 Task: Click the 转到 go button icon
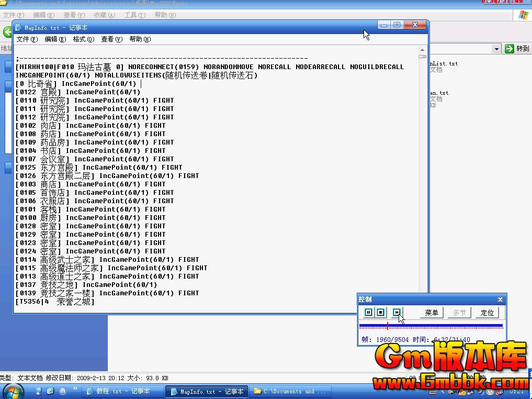tap(510, 49)
